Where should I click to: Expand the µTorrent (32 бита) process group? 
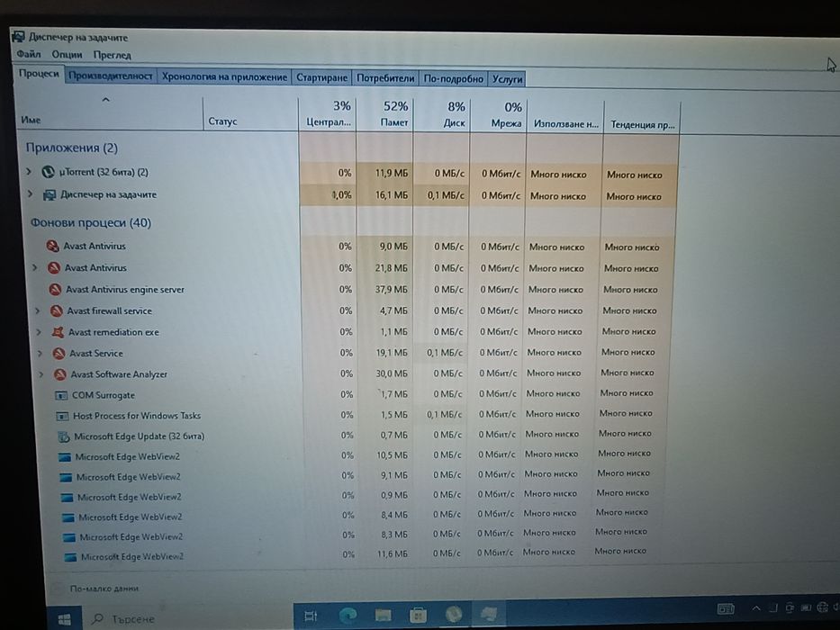[x=29, y=171]
